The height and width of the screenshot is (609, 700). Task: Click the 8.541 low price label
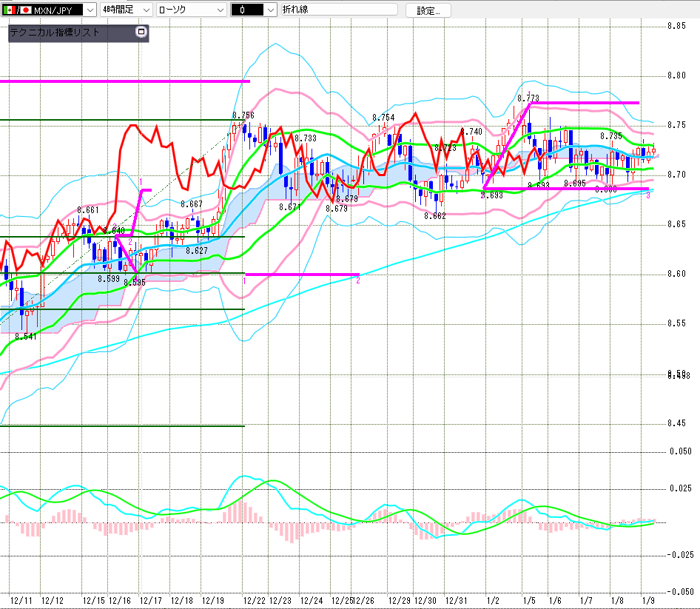click(25, 337)
